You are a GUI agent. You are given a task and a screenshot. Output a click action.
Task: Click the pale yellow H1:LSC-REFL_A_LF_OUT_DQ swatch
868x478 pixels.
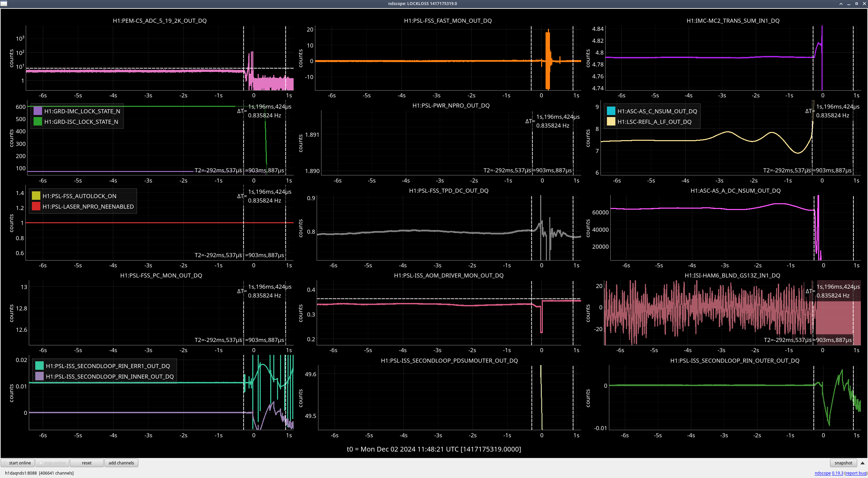click(x=611, y=121)
